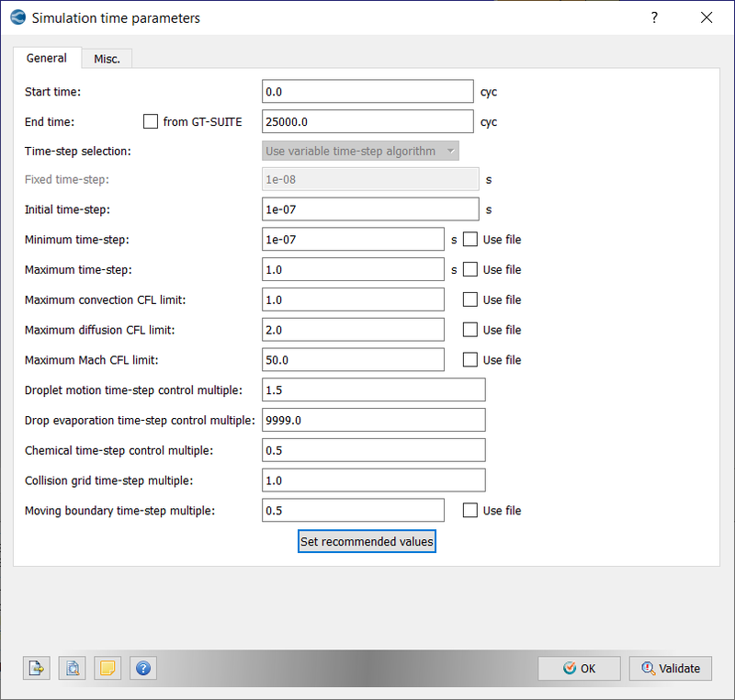Image resolution: width=735 pixels, height=700 pixels.
Task: Select the Maximum Mach CFL limit field
Action: 353,360
